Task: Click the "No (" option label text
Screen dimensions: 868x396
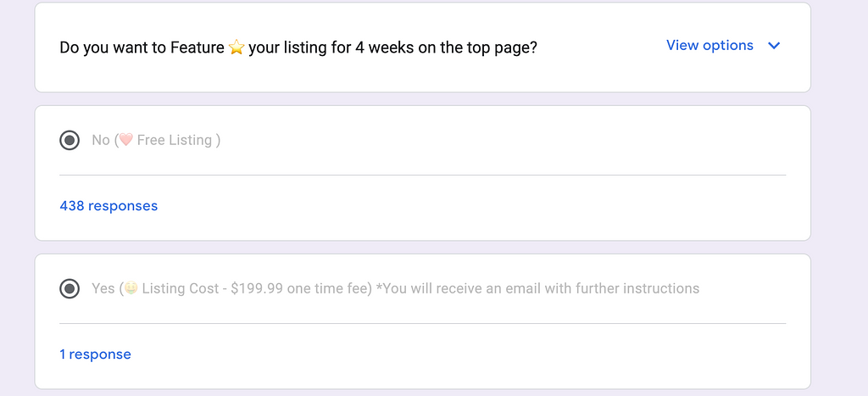Action: [102, 140]
